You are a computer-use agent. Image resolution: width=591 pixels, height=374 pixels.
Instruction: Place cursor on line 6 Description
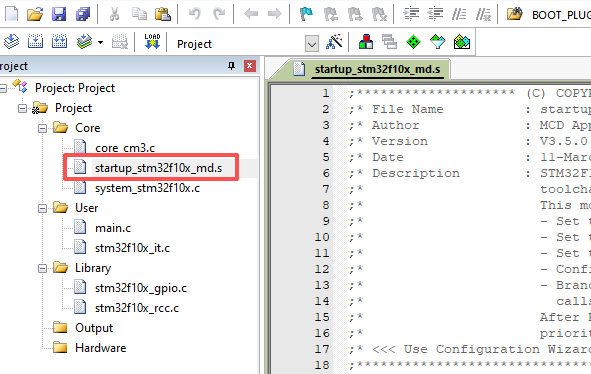[x=416, y=173]
